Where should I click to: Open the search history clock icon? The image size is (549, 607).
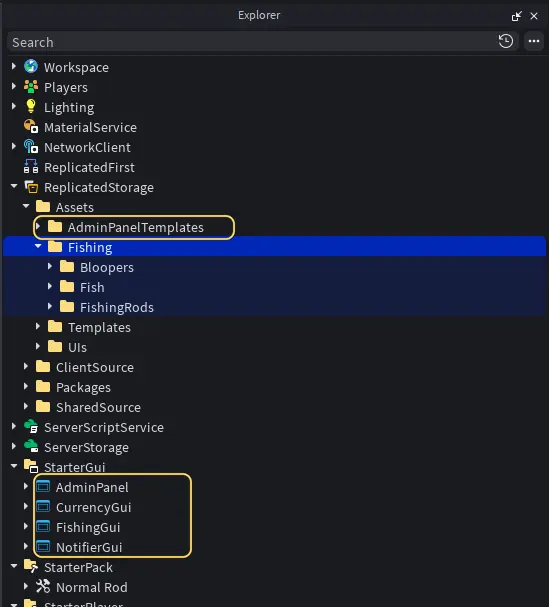click(506, 41)
